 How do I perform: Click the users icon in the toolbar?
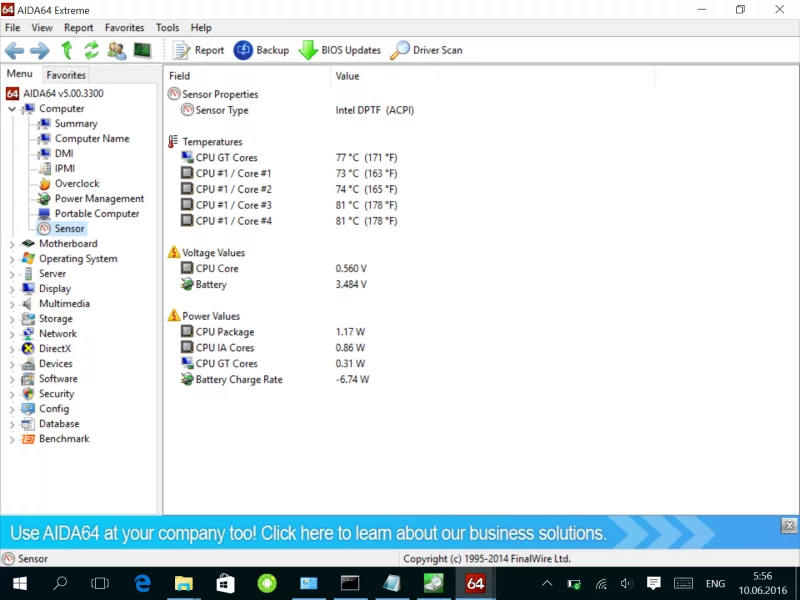coord(117,50)
